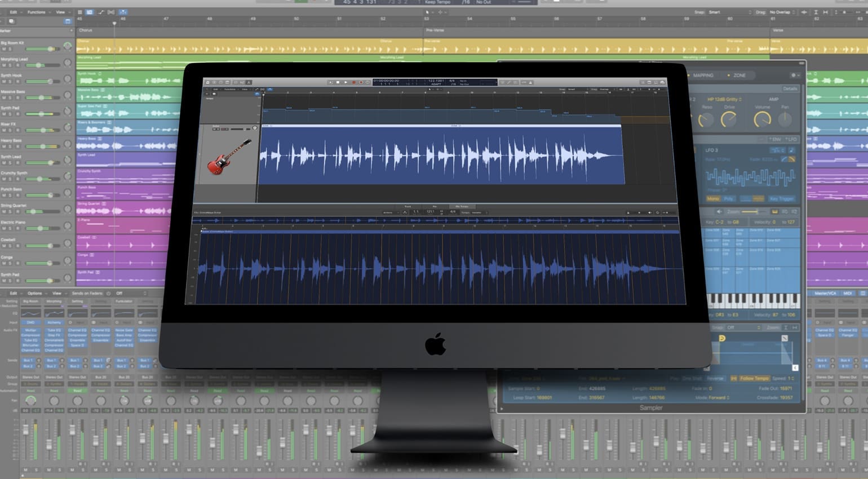Toggle the Flex icon in tracks menu bar
Image resolution: width=868 pixels, height=479 pixels.
click(x=111, y=12)
